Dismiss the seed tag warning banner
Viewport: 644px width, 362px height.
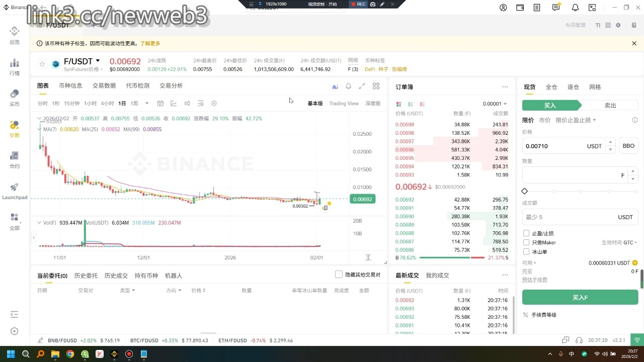[634, 43]
